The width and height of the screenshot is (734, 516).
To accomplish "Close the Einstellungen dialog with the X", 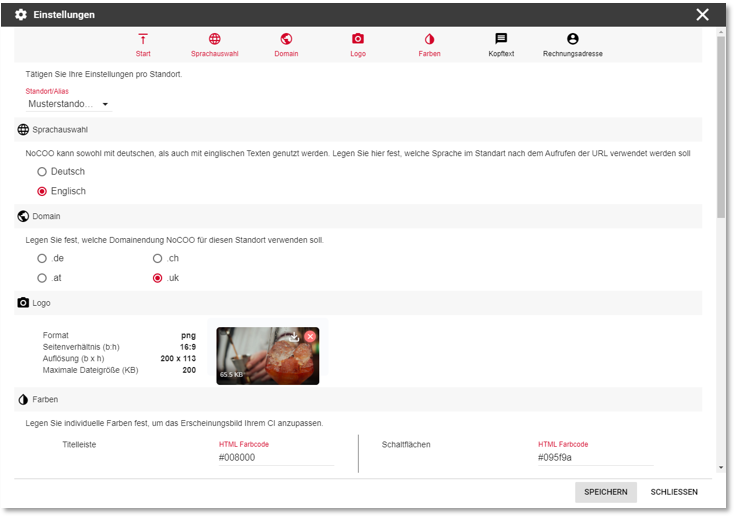I will pyautogui.click(x=702, y=15).
